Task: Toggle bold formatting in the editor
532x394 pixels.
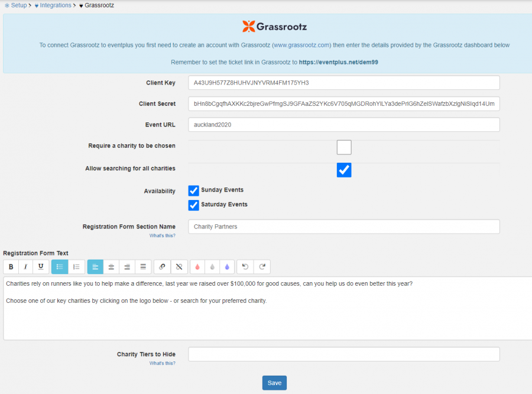Action: pyautogui.click(x=11, y=266)
